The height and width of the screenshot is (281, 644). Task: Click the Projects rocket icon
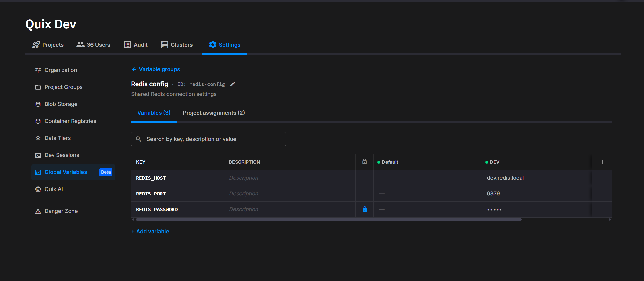36,45
